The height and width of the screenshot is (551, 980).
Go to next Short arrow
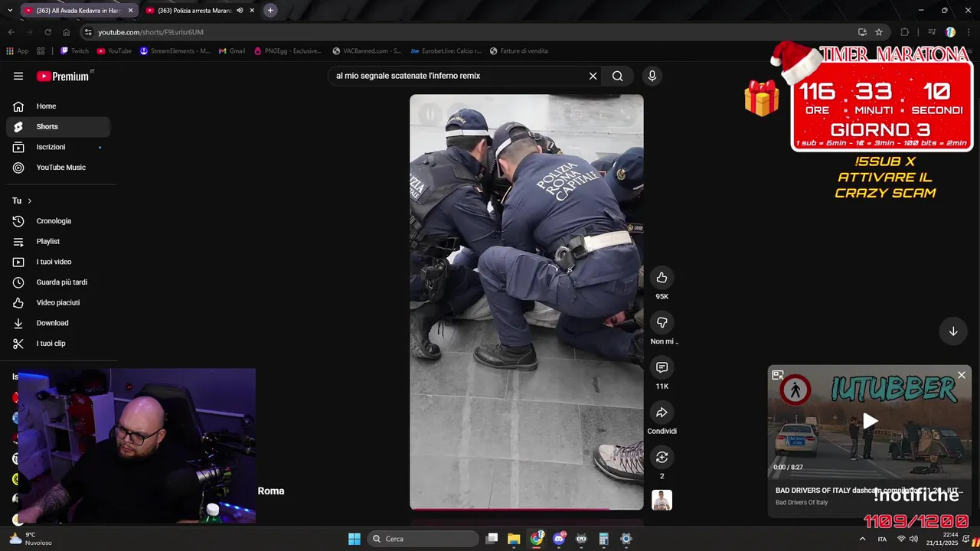click(953, 331)
